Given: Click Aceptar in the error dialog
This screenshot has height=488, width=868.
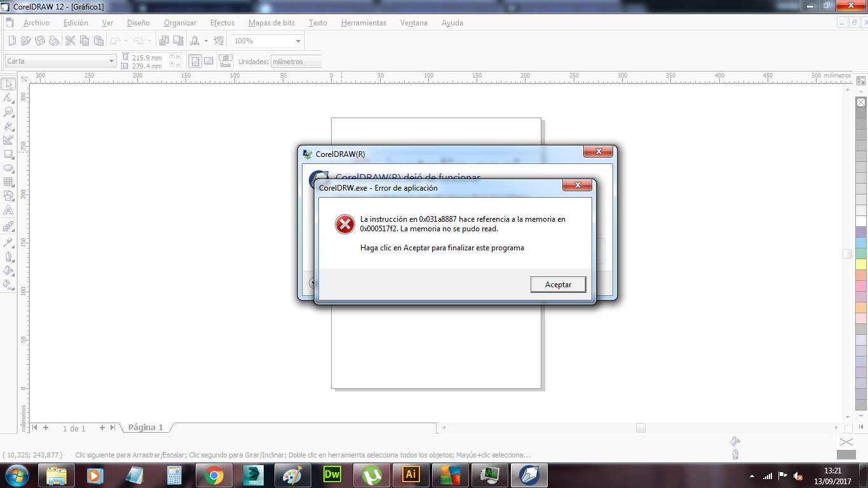Looking at the screenshot, I should click(558, 285).
